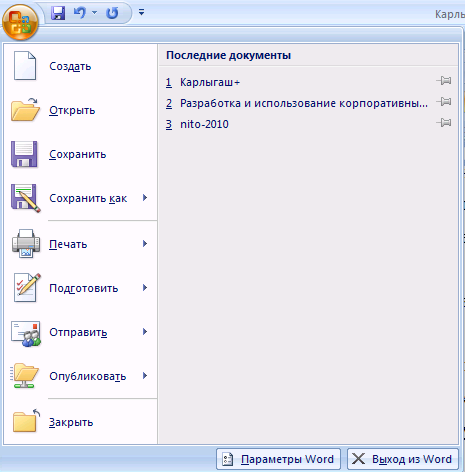This screenshot has height=472, width=465.
Task: Click Выход из Word button
Action: (403, 459)
